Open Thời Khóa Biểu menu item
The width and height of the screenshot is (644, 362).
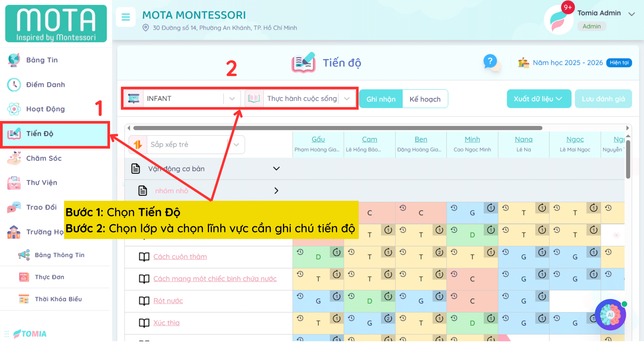58,299
